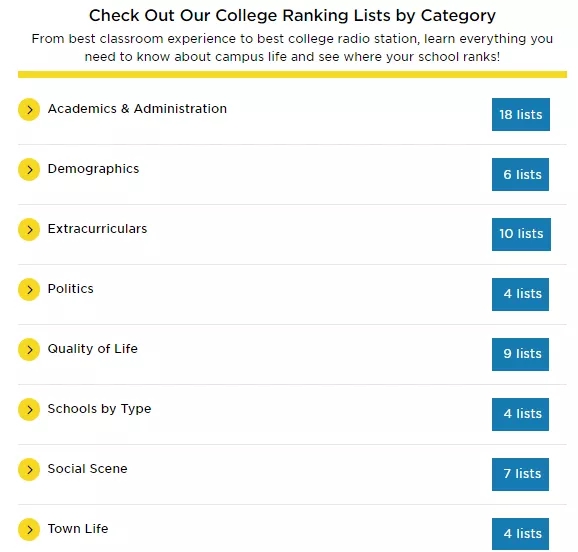Select the 10 lists button
Image resolution: width=578 pixels, height=552 pixels.
[521, 234]
